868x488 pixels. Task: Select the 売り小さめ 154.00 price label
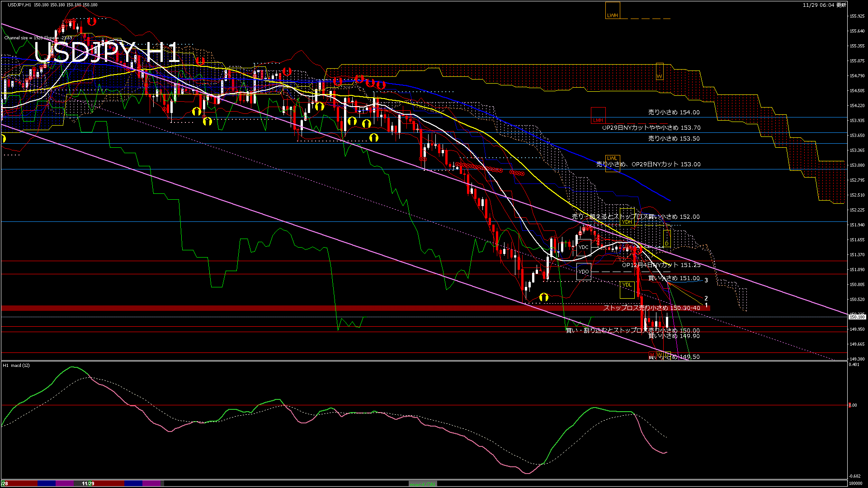coord(674,113)
